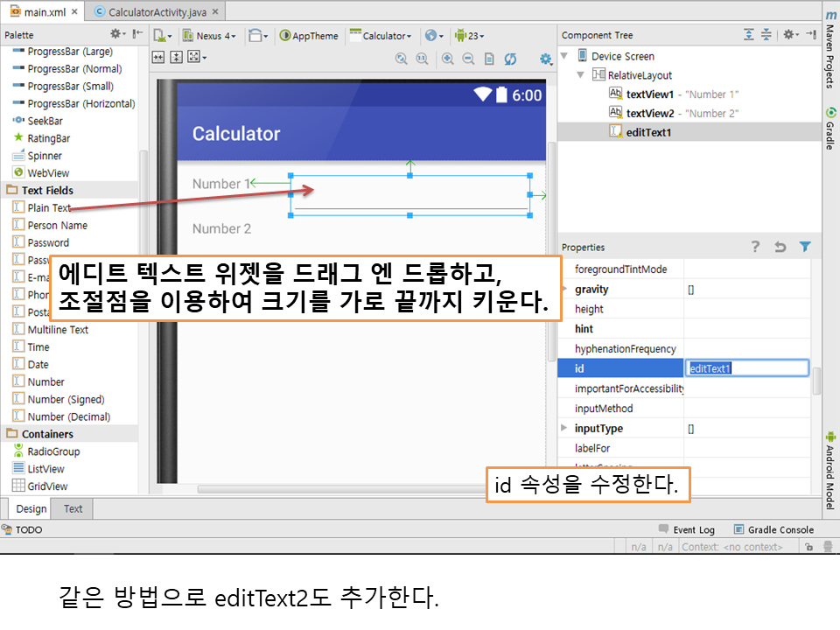Restore default value in Properties panel
840x630 pixels.
pyautogui.click(x=780, y=248)
